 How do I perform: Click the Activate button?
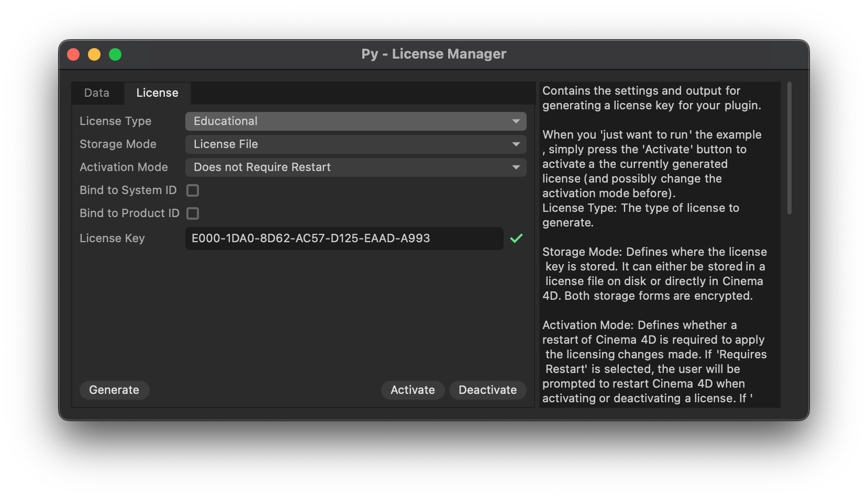[x=413, y=390]
